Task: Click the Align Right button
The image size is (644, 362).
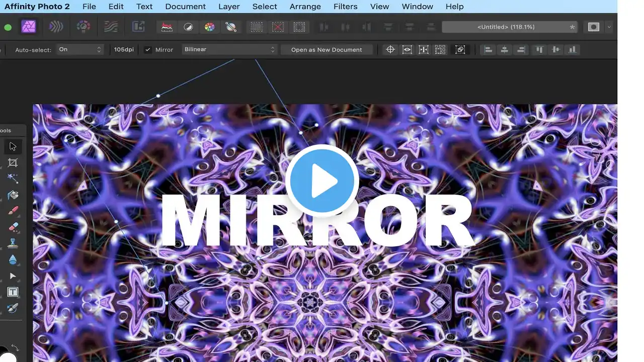Action: coord(521,49)
